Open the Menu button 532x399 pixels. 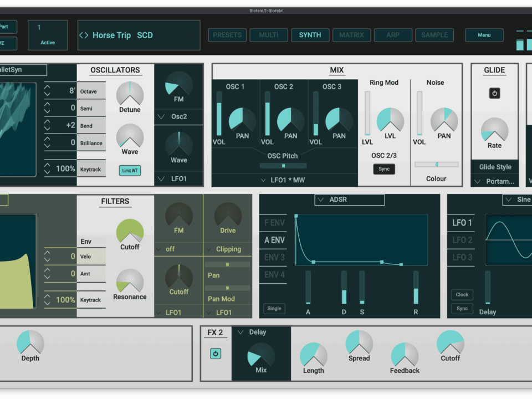tap(484, 35)
